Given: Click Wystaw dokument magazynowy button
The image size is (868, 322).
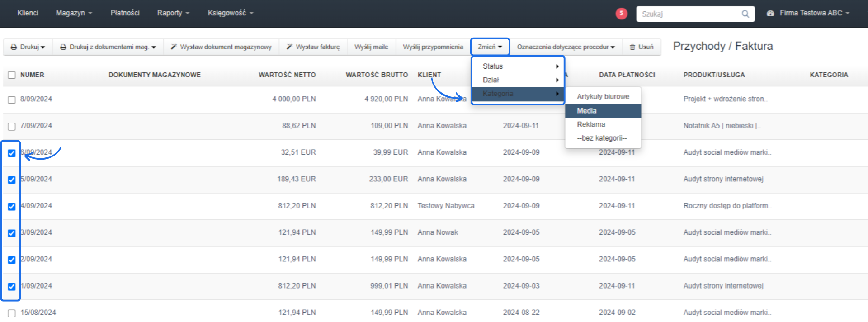Looking at the screenshot, I should coord(221,47).
